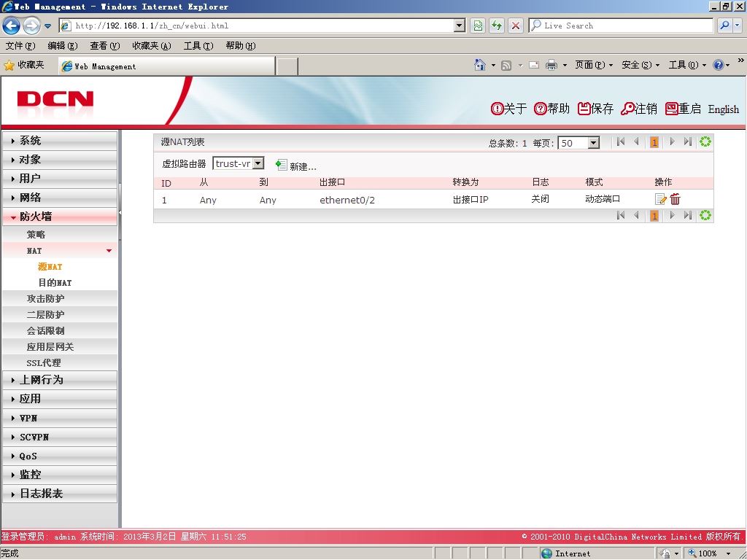This screenshot has height=560, width=747.
Task: Expand the 对象 sidebar section
Action: [60, 160]
